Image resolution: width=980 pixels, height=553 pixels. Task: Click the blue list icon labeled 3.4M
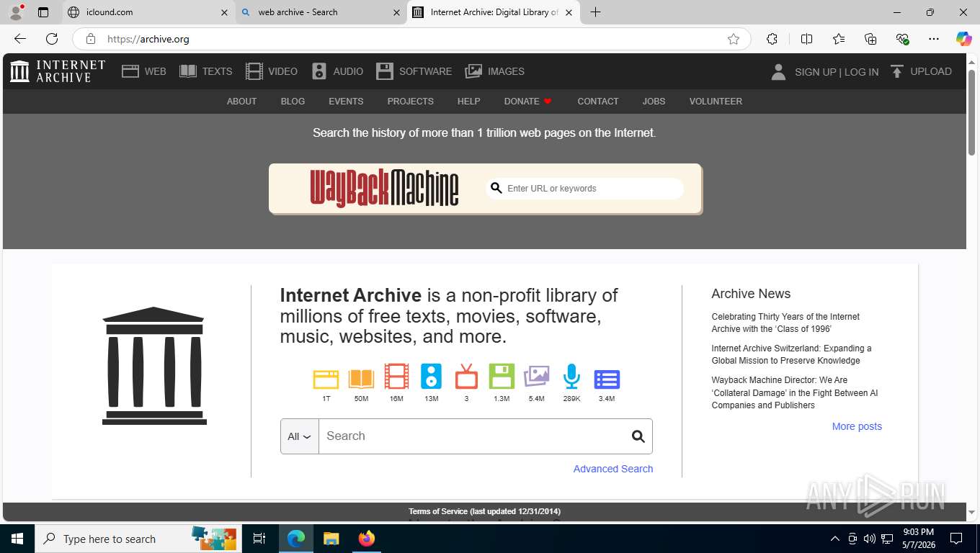tap(607, 379)
